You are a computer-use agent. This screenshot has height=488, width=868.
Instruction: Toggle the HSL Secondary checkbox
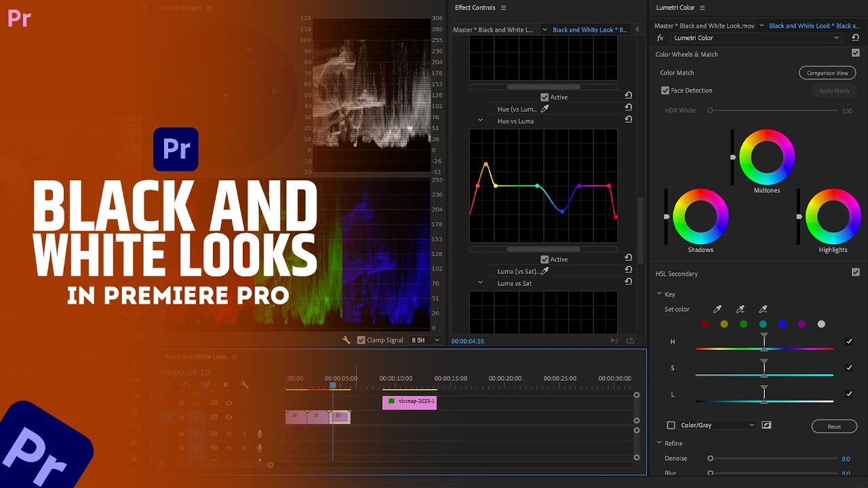(x=855, y=272)
